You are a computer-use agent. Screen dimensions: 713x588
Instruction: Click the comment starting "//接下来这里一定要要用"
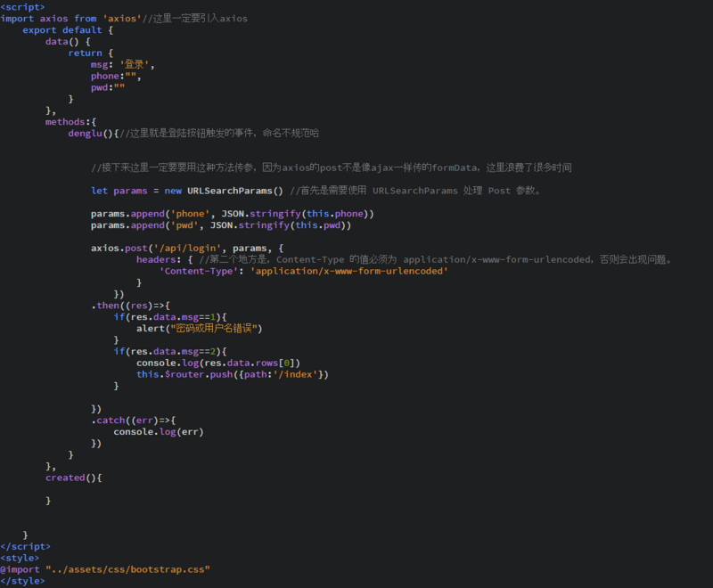click(x=332, y=167)
